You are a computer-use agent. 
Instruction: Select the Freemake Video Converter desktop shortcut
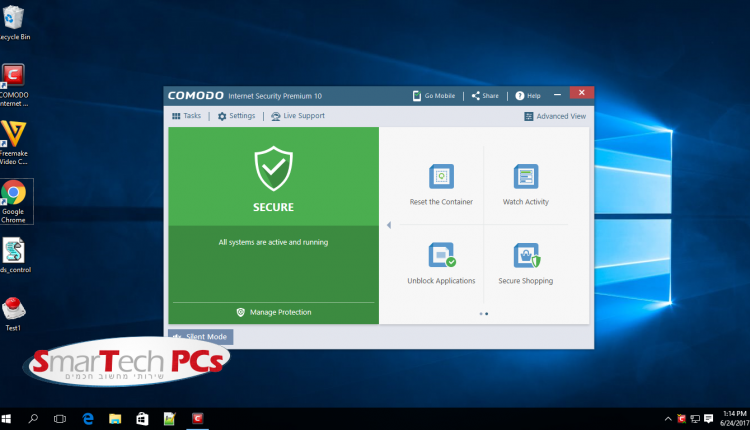tap(14, 143)
